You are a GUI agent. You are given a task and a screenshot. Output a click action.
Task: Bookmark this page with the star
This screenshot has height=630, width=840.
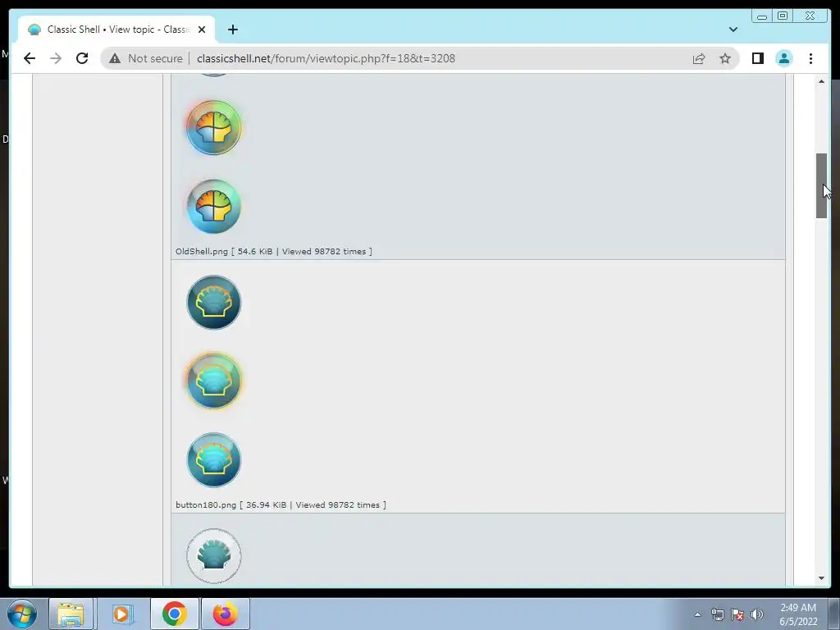tap(725, 58)
